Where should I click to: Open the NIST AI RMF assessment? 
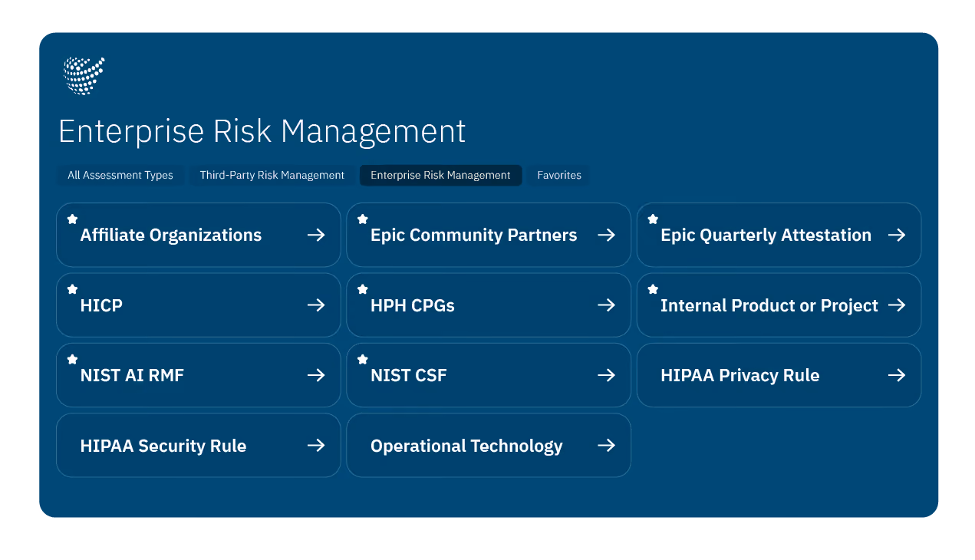pos(198,375)
